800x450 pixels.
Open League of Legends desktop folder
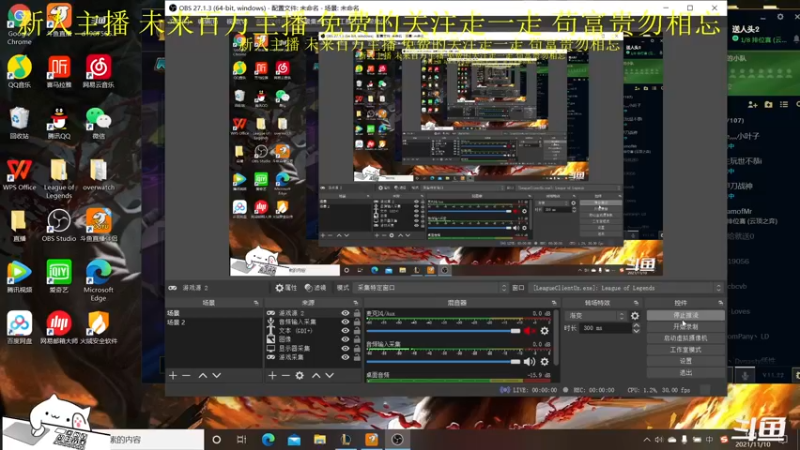point(59,178)
